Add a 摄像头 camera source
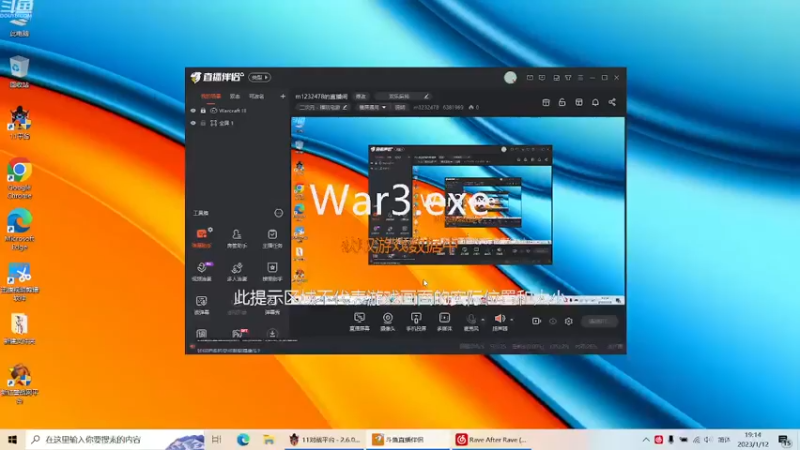This screenshot has height=450, width=800. (388, 322)
